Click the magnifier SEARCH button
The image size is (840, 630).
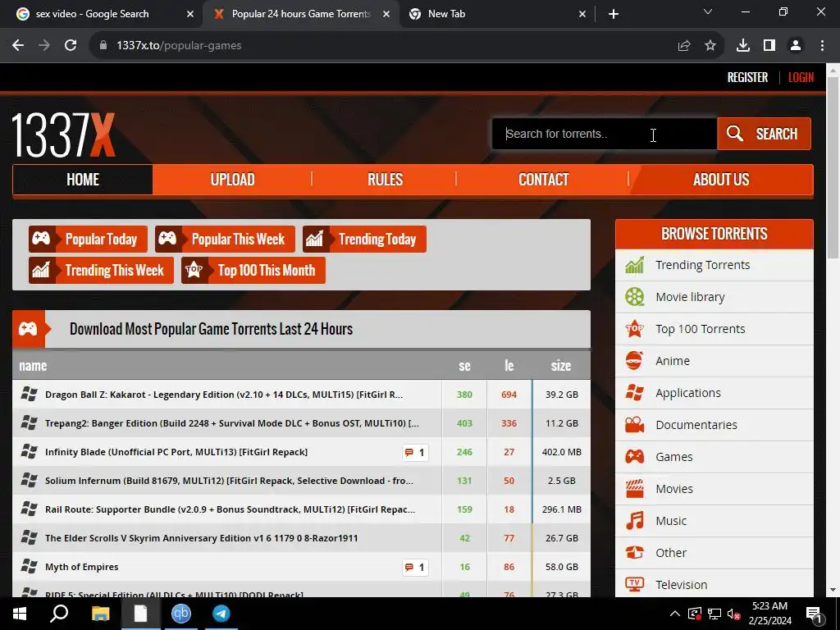pos(764,134)
